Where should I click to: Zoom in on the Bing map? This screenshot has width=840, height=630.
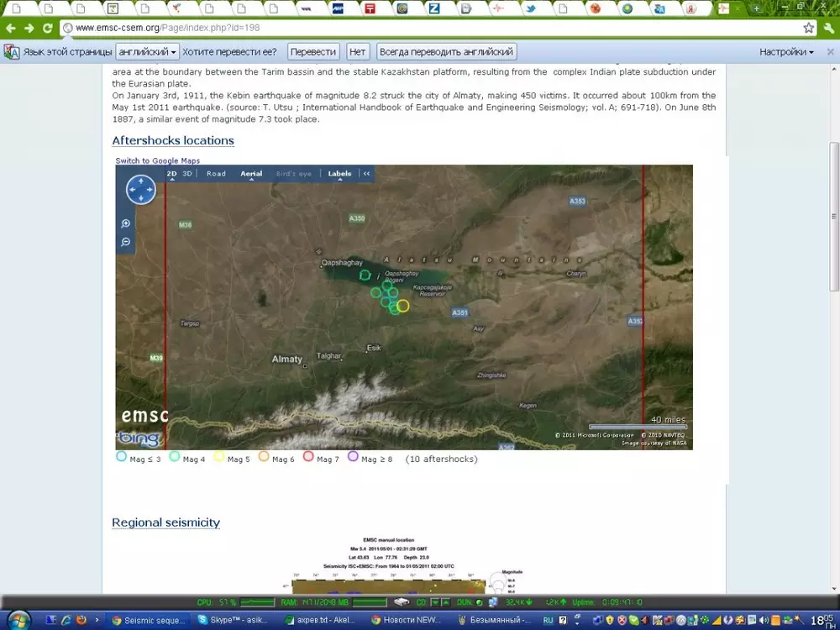coord(126,223)
